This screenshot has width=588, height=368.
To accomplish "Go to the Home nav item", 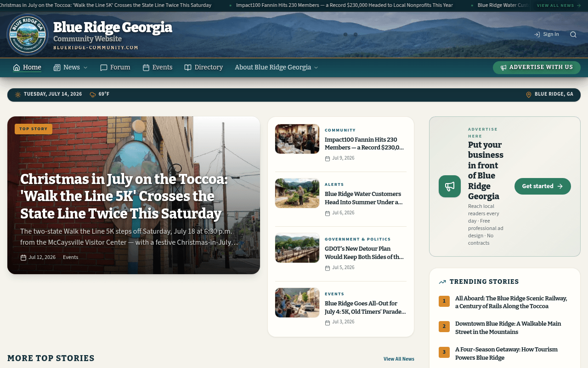I will (27, 67).
